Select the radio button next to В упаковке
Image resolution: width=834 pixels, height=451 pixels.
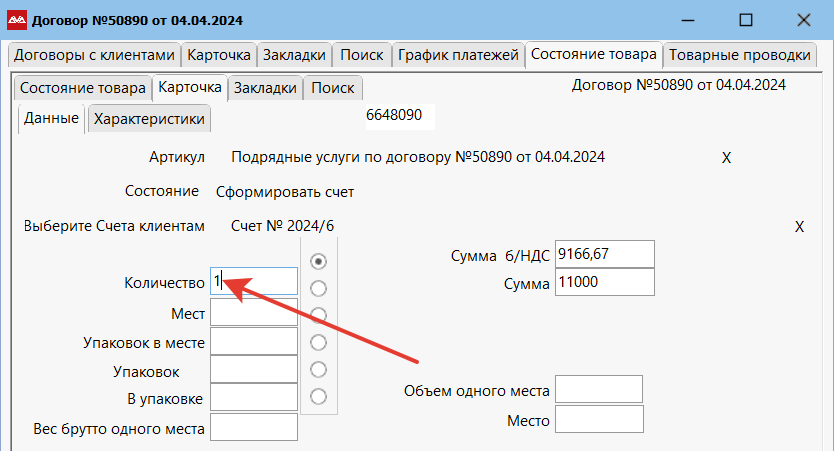(319, 396)
